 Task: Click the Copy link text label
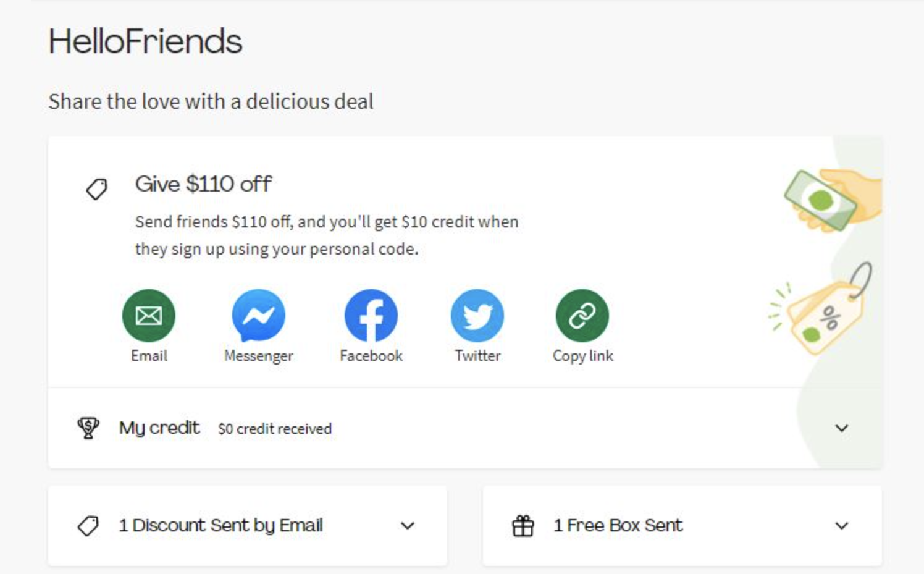582,356
